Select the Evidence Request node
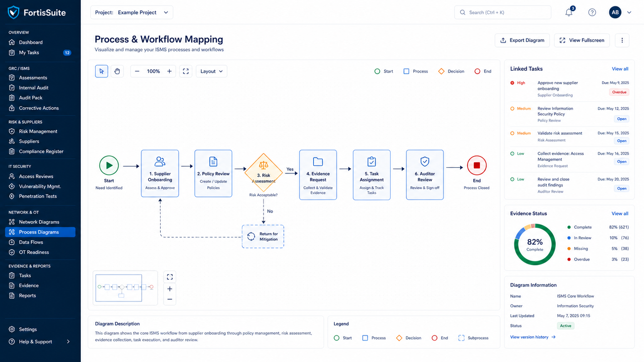644x362 pixels. point(318,175)
